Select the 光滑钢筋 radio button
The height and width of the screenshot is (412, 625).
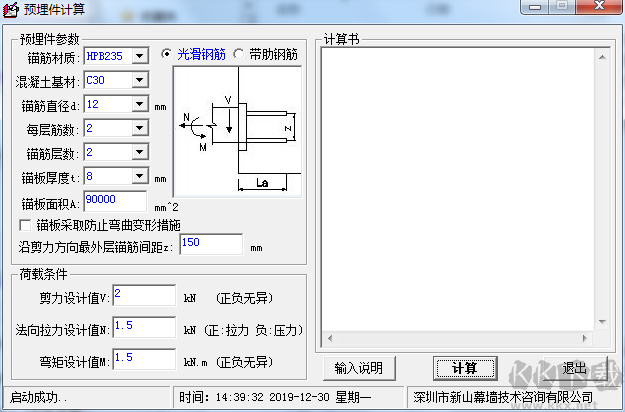pos(167,54)
